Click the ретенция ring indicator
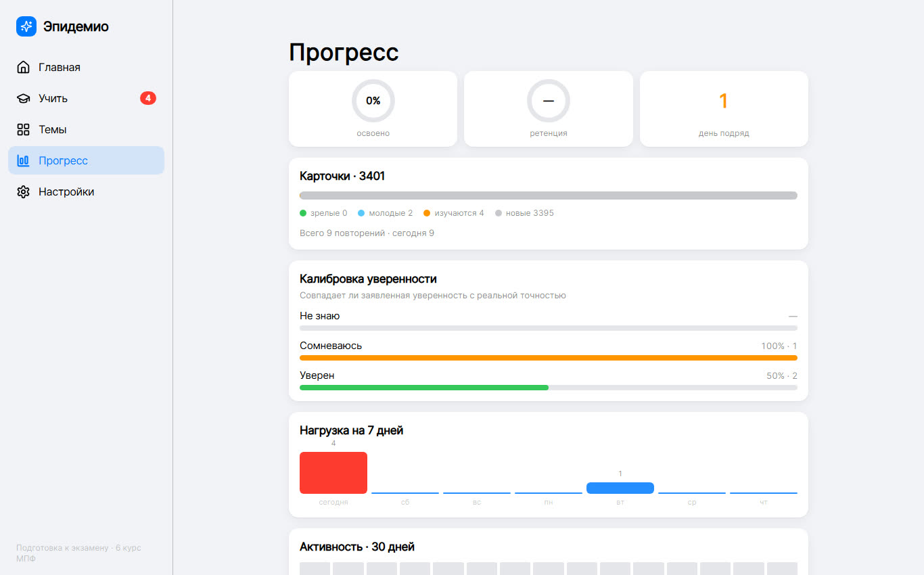The height and width of the screenshot is (575, 924). [549, 101]
